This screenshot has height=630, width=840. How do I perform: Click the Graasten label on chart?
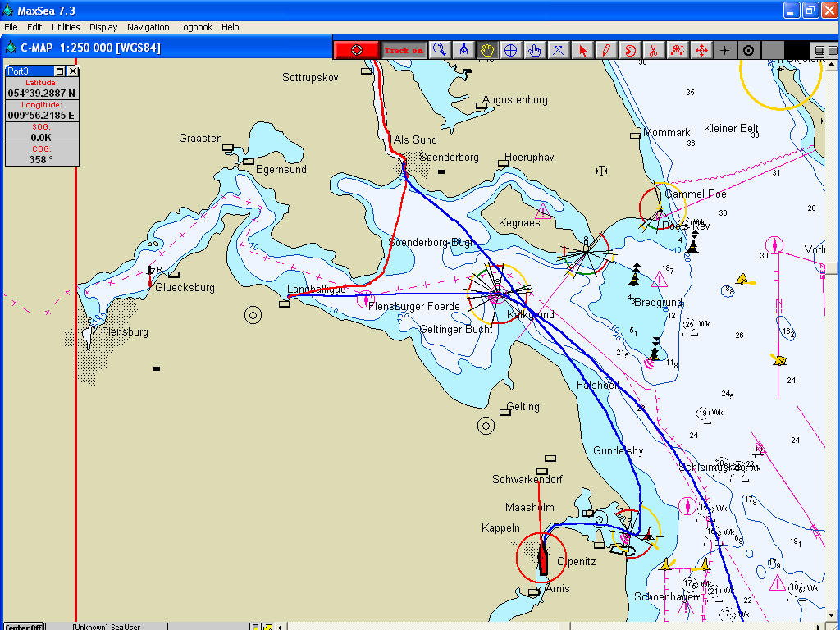click(x=200, y=138)
